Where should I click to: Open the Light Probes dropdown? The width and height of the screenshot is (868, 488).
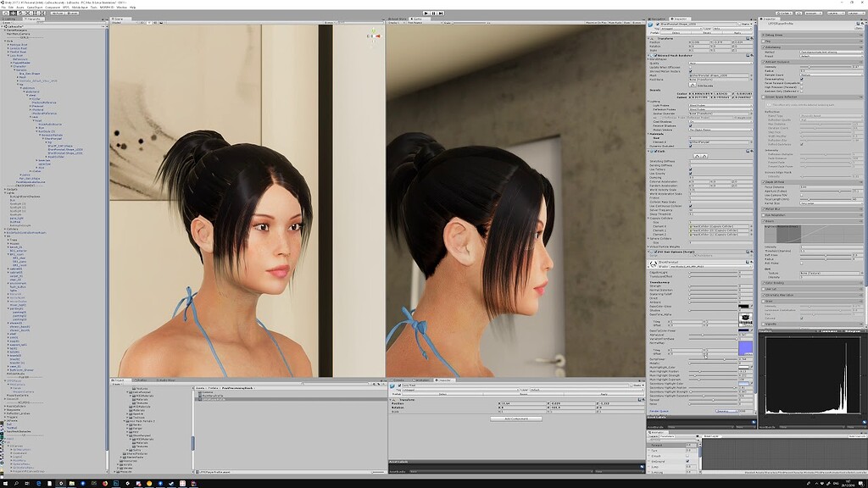point(720,107)
